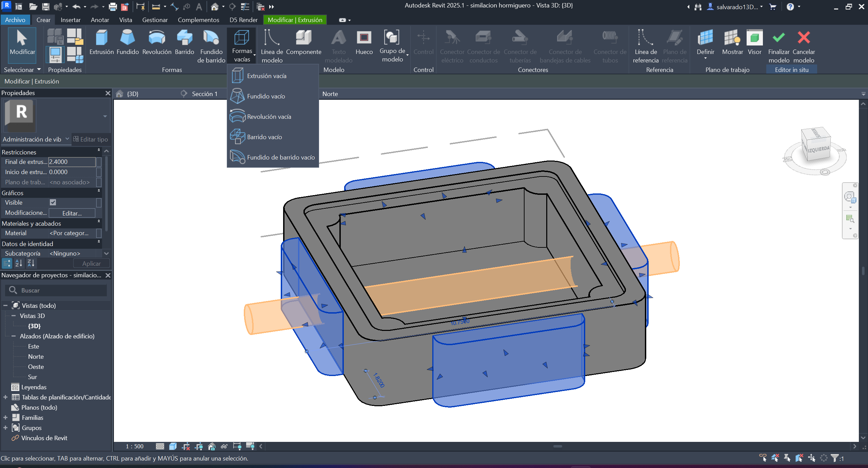Select Barrido vacío from the dropdown list

pyautogui.click(x=264, y=137)
